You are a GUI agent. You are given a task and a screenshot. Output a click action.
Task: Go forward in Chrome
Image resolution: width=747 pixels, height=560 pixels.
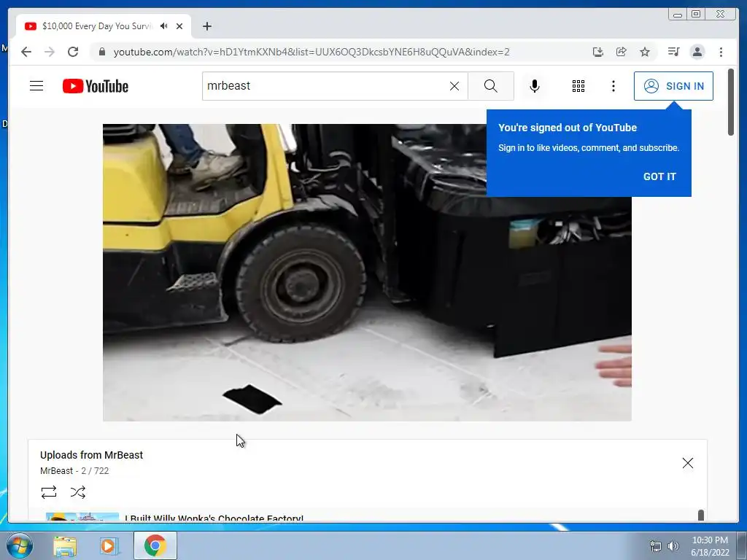click(x=50, y=52)
